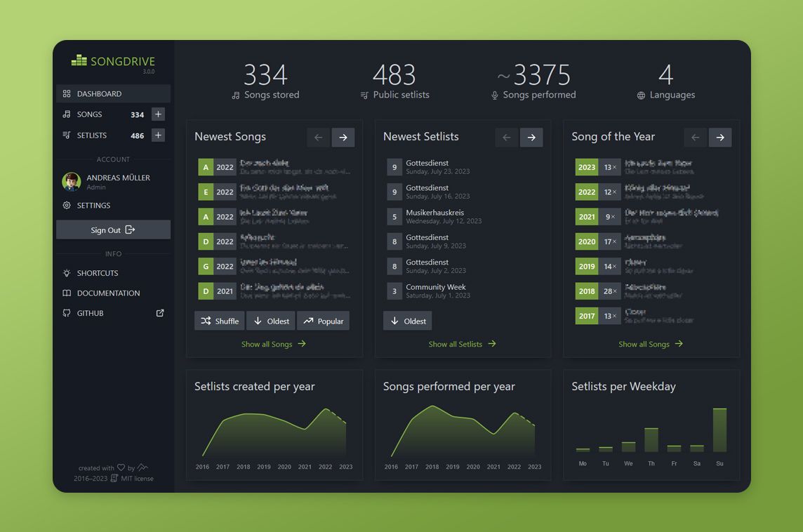Open the Dashboard menu item
Screen dimensions: 803x532
(x=113, y=94)
